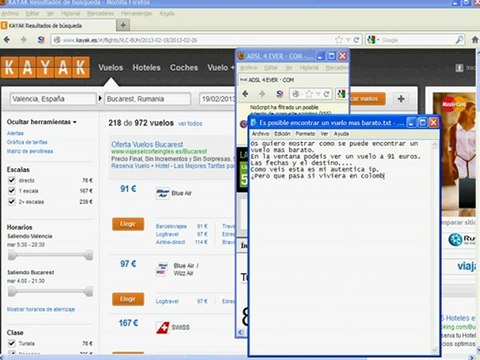This screenshot has height=360, width=480.
Task: Go forward in main Firefox window
Action: [x=23, y=40]
